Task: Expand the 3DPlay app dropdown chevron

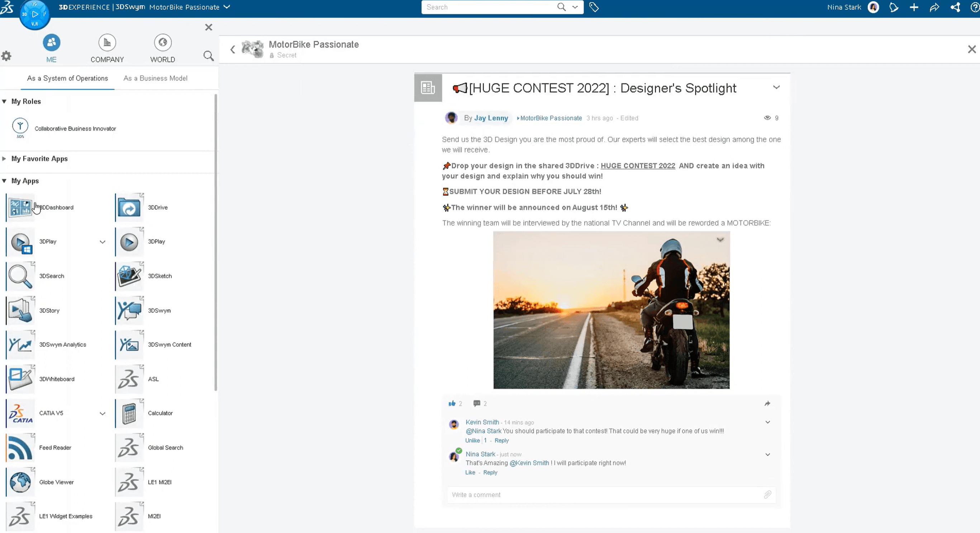Action: (102, 242)
